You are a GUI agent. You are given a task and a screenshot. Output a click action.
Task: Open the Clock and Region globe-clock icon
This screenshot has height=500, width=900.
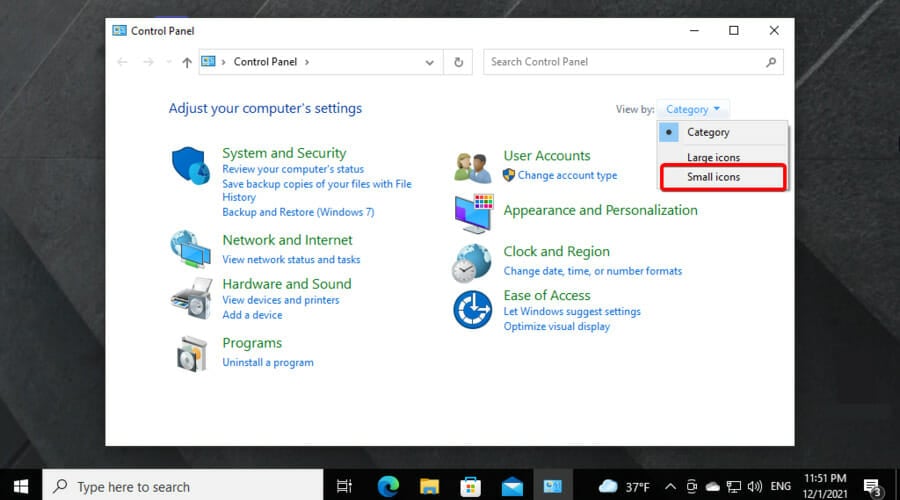click(x=472, y=263)
